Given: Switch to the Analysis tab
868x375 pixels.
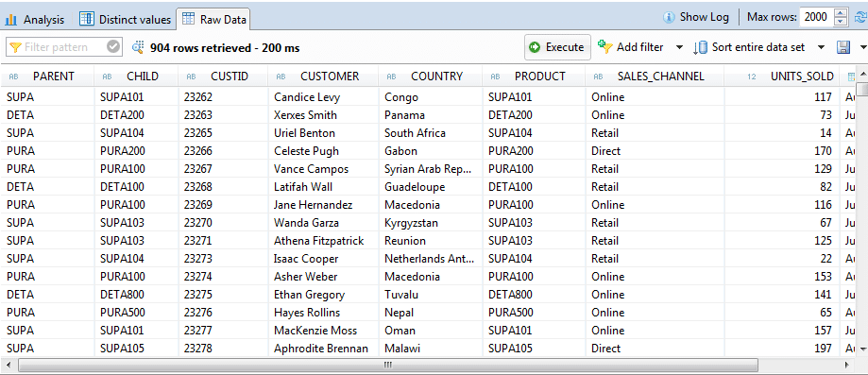Looking at the screenshot, I should (x=34, y=20).
